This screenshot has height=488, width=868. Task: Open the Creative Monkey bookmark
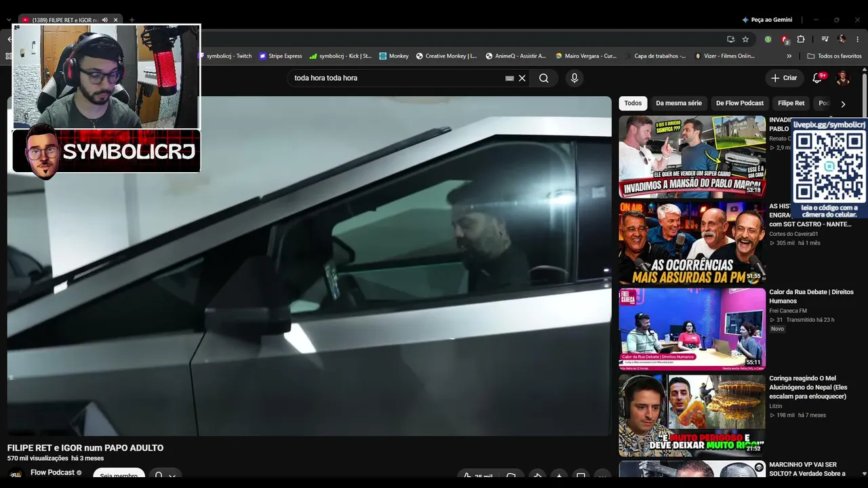(446, 56)
